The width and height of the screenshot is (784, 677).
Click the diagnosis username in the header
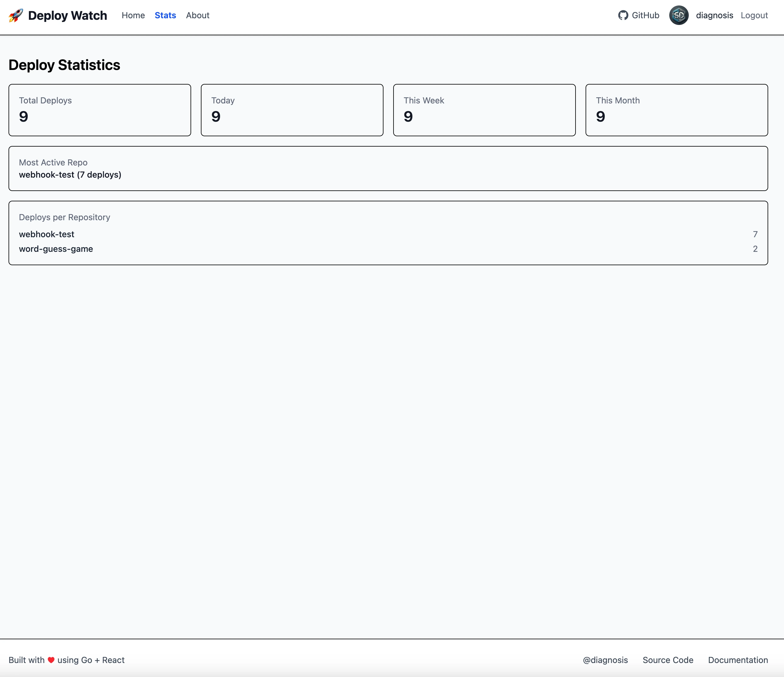click(x=714, y=16)
